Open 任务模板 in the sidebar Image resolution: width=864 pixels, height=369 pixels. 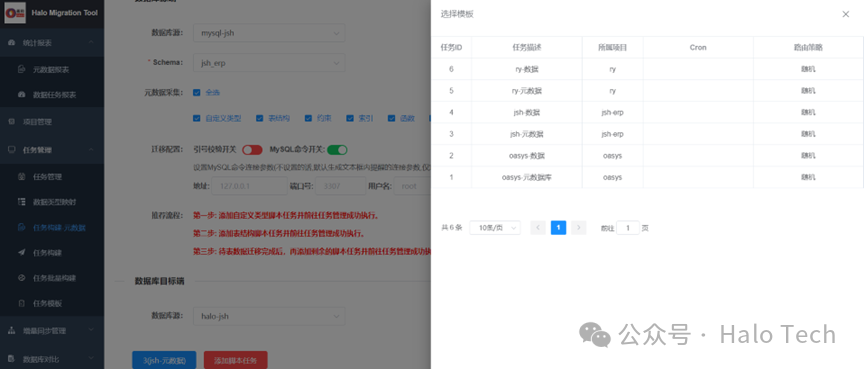(47, 303)
